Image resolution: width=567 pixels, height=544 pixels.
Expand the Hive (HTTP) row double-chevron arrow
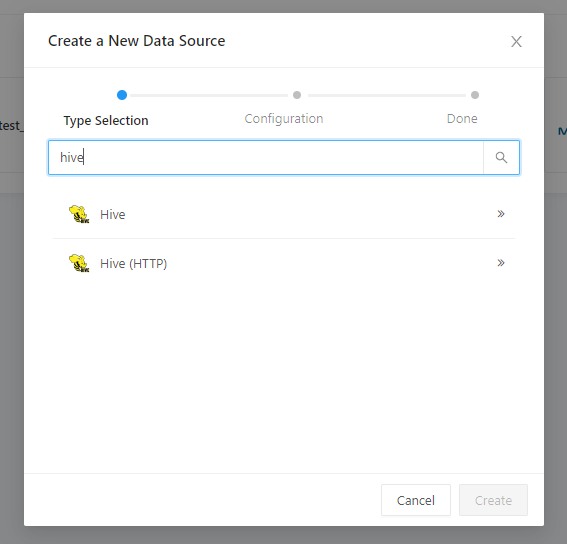tap(500, 263)
